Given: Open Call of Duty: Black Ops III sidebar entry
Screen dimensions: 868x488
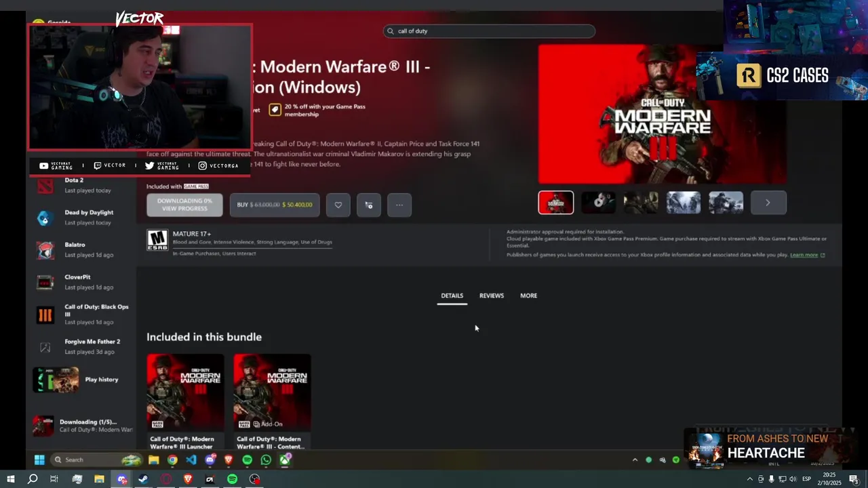Looking at the screenshot, I should click(83, 314).
